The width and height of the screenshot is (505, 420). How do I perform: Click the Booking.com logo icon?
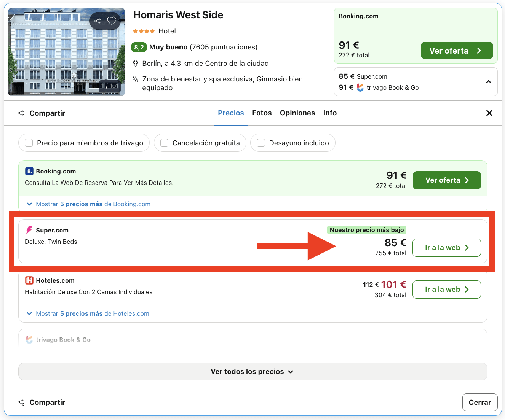click(x=29, y=171)
